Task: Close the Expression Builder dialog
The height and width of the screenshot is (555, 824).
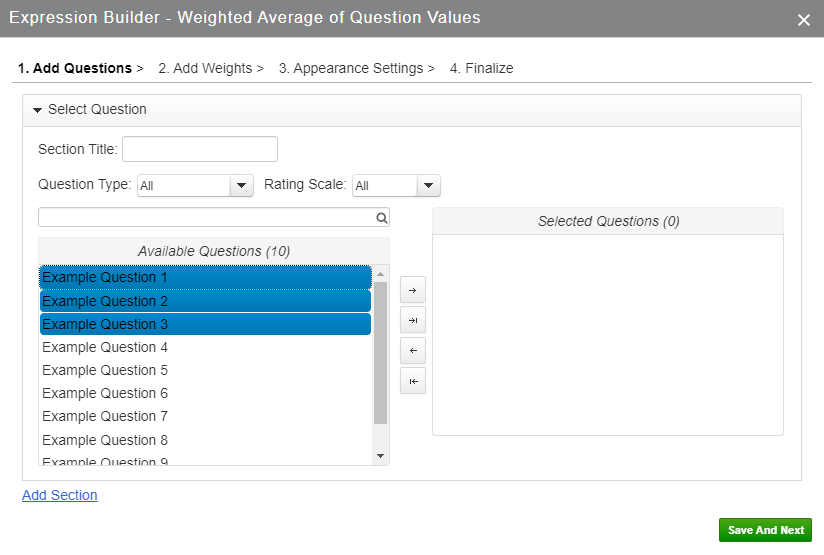Action: click(803, 20)
